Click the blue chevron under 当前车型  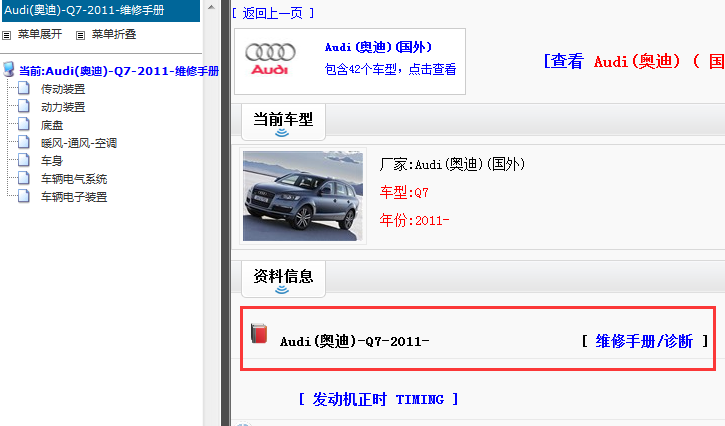tap(282, 133)
